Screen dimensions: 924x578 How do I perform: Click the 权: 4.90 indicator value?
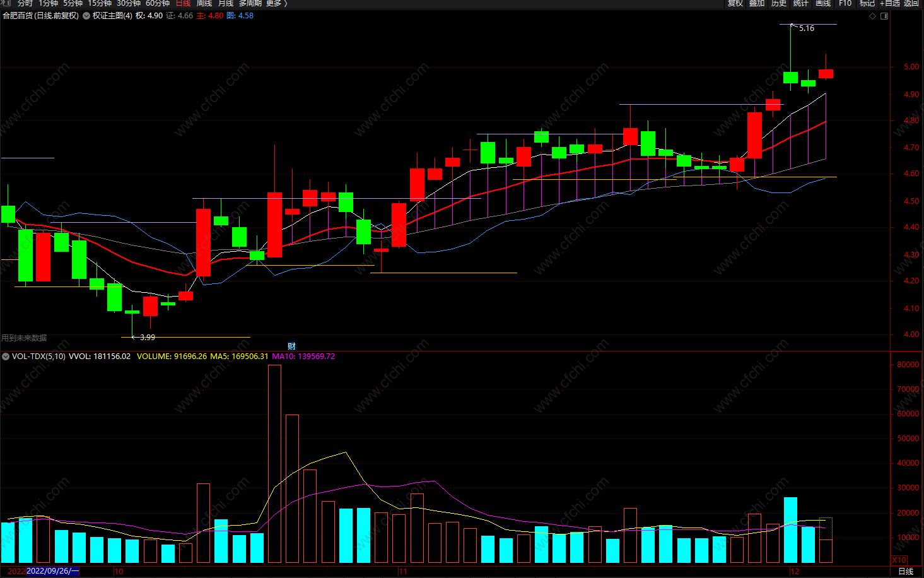(149, 16)
